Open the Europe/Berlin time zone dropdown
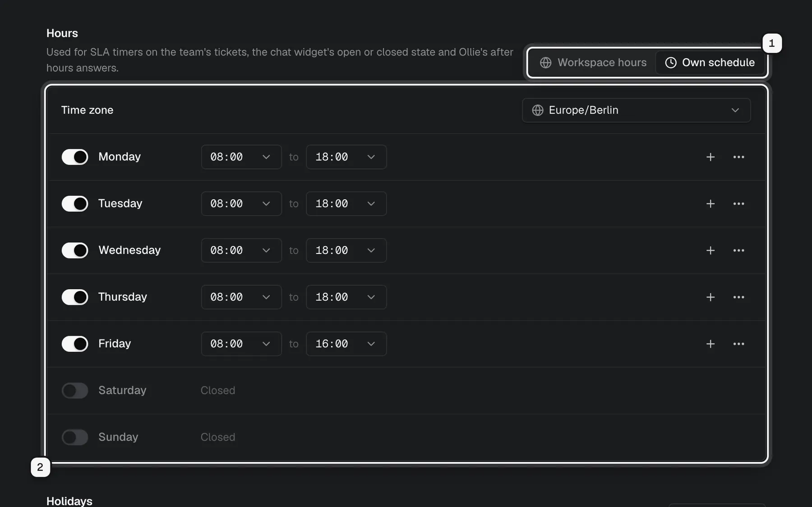The image size is (812, 507). click(636, 110)
